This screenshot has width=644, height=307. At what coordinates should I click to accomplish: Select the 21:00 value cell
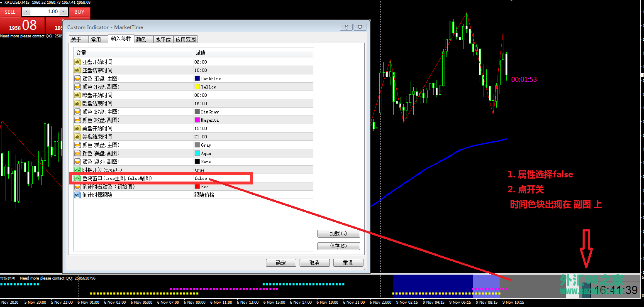pyautogui.click(x=253, y=137)
